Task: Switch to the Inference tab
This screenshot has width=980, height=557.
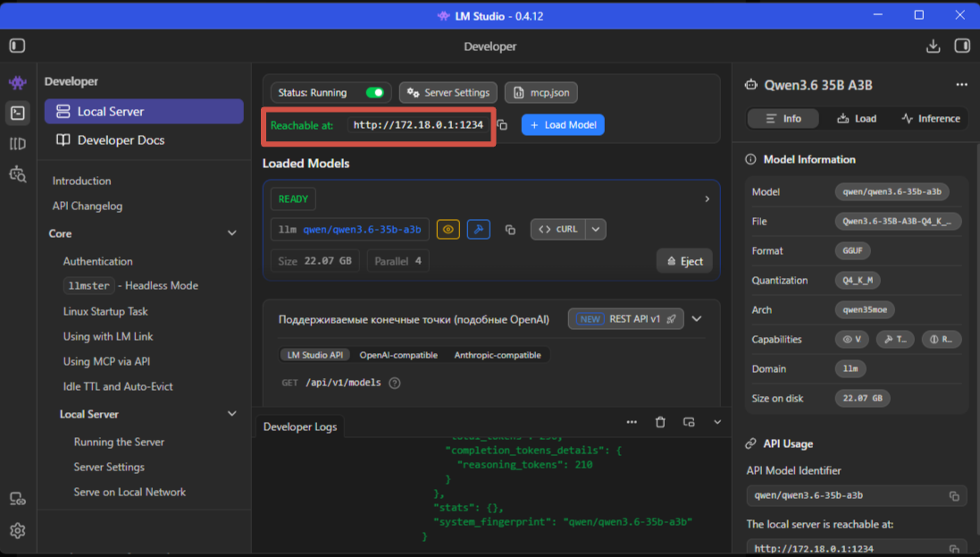Action: pyautogui.click(x=930, y=118)
